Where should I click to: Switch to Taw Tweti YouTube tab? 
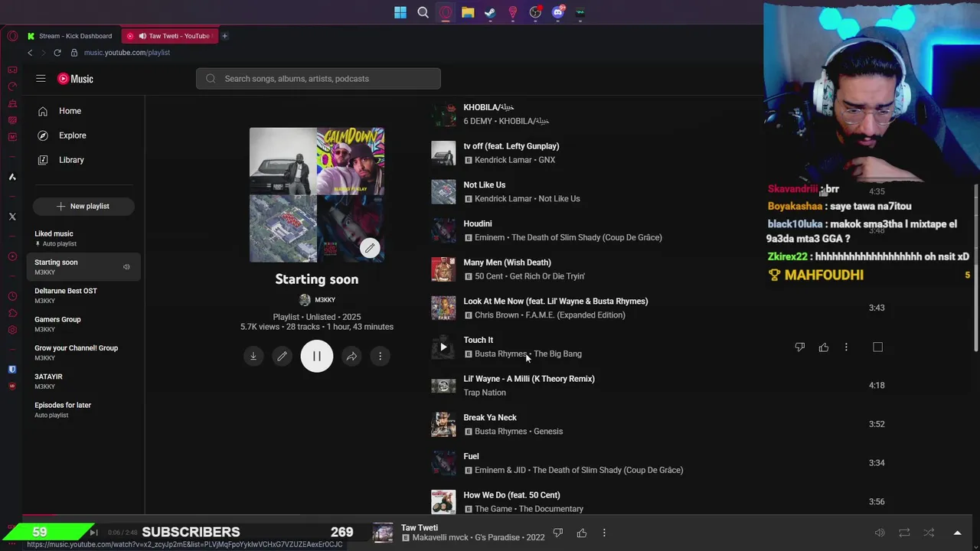pyautogui.click(x=170, y=36)
